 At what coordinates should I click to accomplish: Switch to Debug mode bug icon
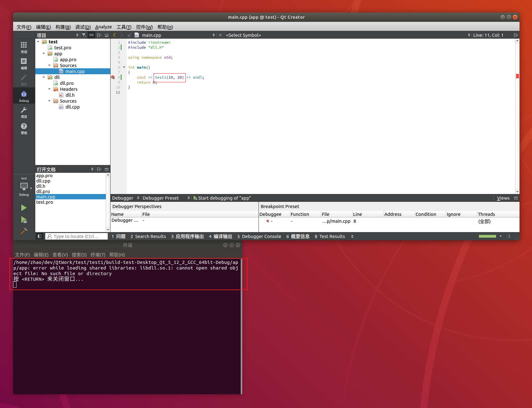coord(24,96)
